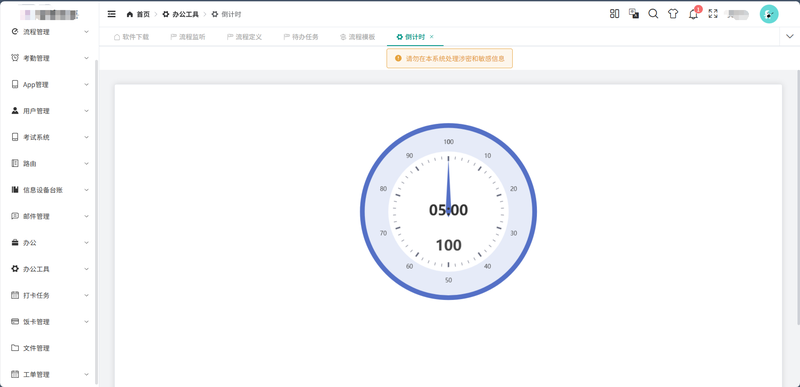
Task: Expand App管理 chevron
Action: (x=86, y=85)
